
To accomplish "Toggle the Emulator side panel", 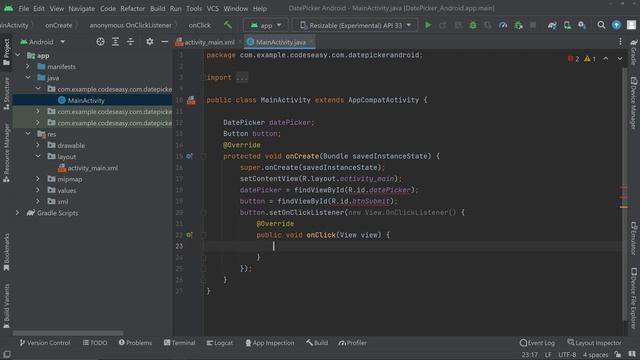I will [633, 238].
